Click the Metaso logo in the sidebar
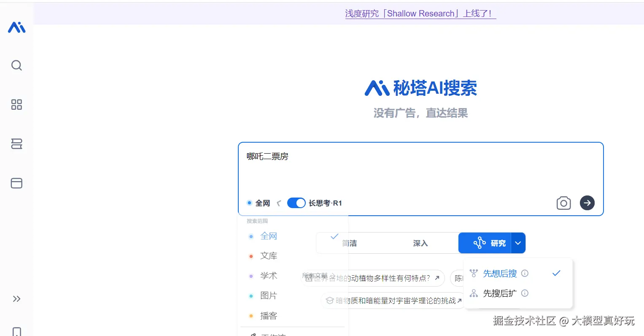 (17, 27)
